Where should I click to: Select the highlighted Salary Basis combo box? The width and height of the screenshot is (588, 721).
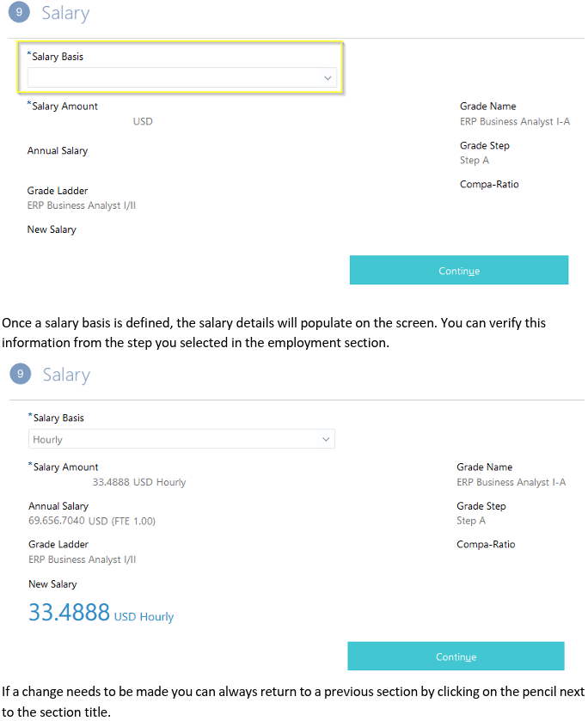(x=181, y=77)
